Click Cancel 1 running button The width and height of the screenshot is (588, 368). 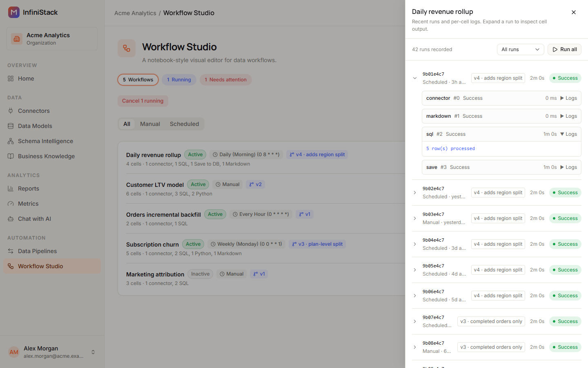143,101
